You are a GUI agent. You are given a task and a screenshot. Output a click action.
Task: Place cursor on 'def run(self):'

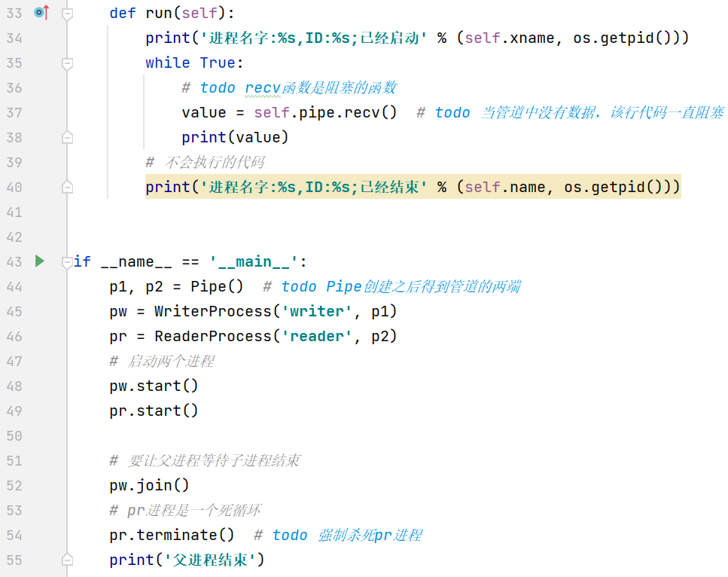[172, 13]
